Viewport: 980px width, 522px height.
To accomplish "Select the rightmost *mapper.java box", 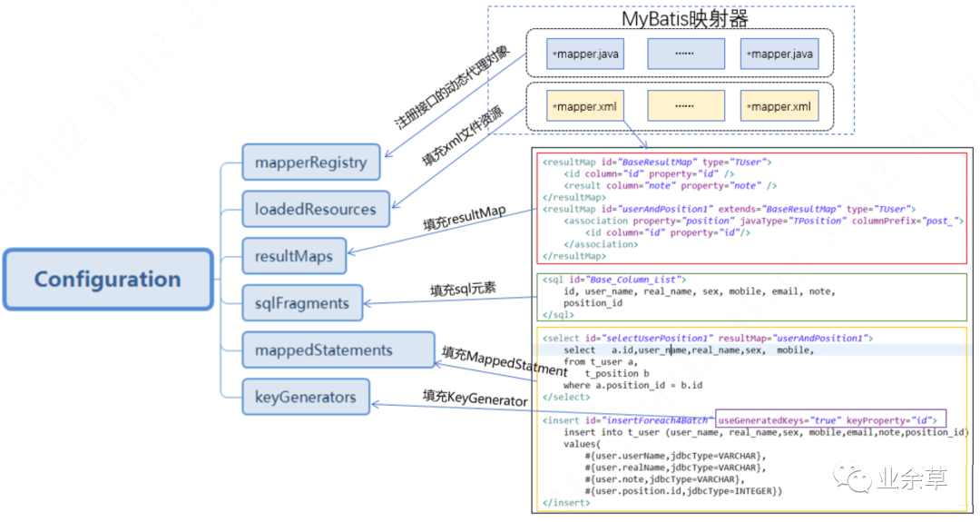I will [x=779, y=54].
